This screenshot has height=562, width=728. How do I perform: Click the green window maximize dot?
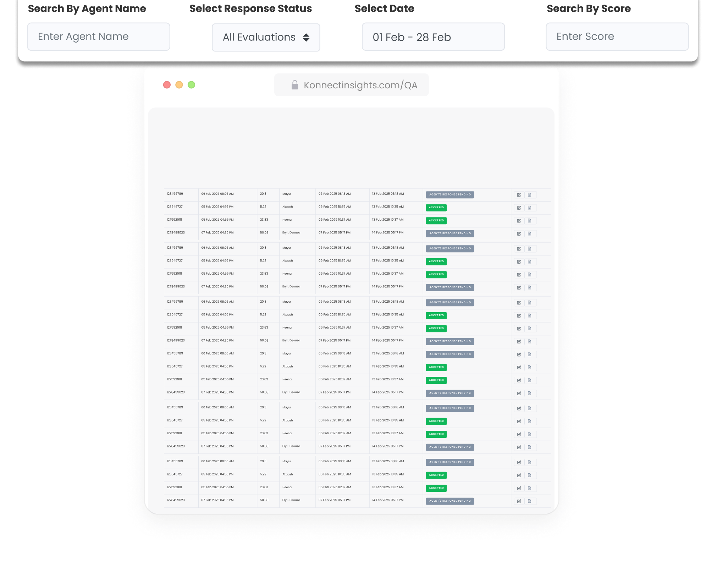[x=191, y=85]
